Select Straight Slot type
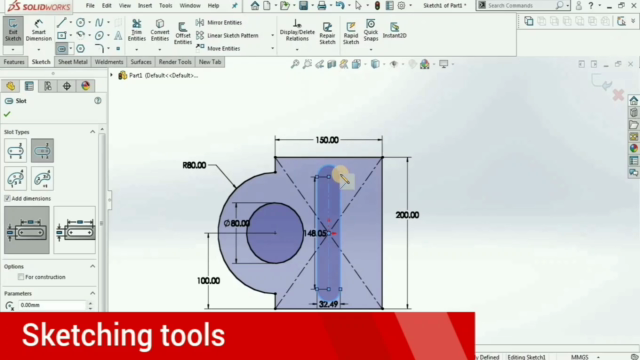This screenshot has width=640, height=360. click(16, 151)
